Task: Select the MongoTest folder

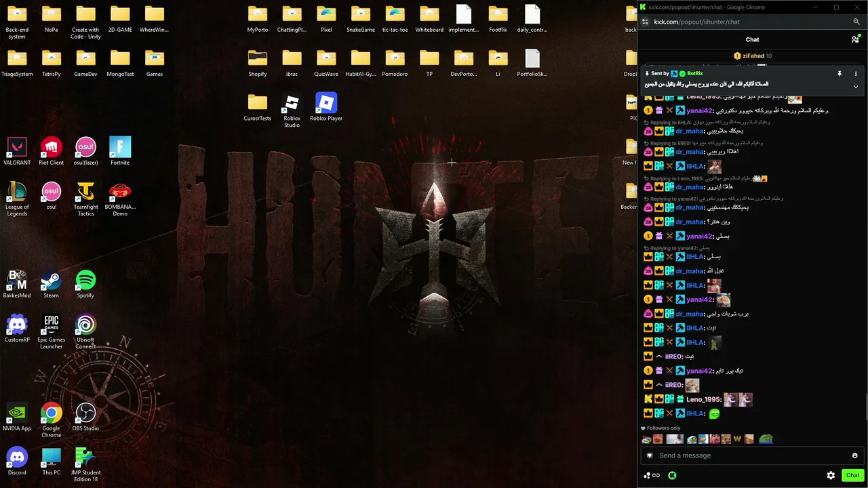Action: click(120, 62)
